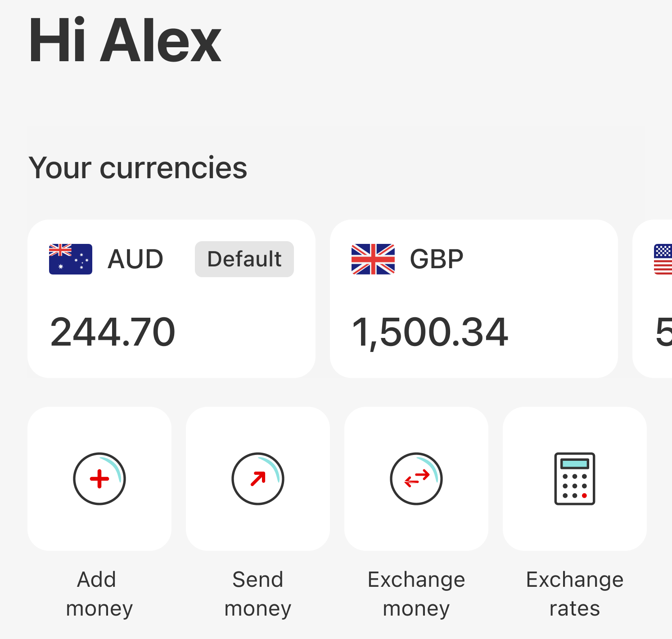Click the Exchange rates label
672x639 pixels.
point(575,594)
